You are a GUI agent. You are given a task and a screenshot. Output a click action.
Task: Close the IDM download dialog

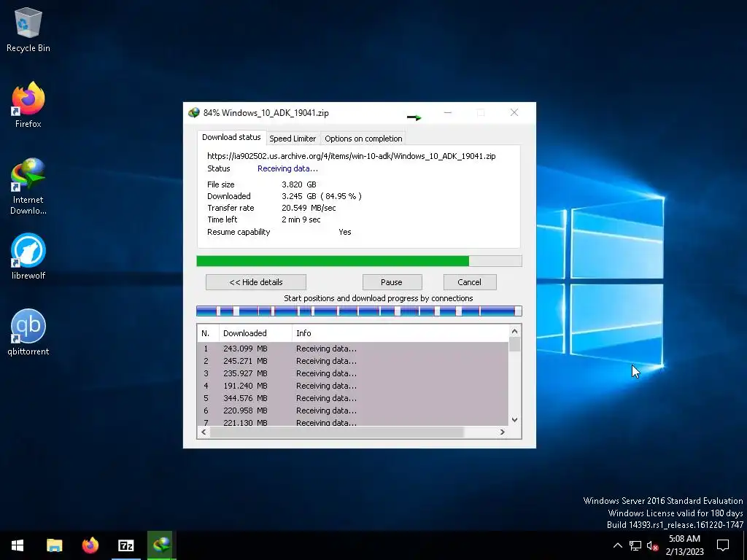(x=514, y=113)
